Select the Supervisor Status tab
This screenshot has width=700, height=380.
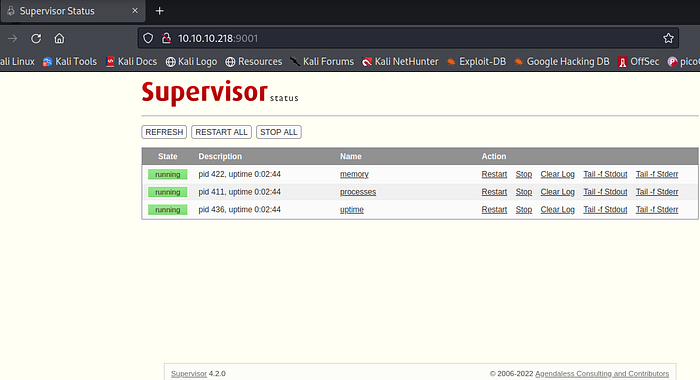[73, 11]
